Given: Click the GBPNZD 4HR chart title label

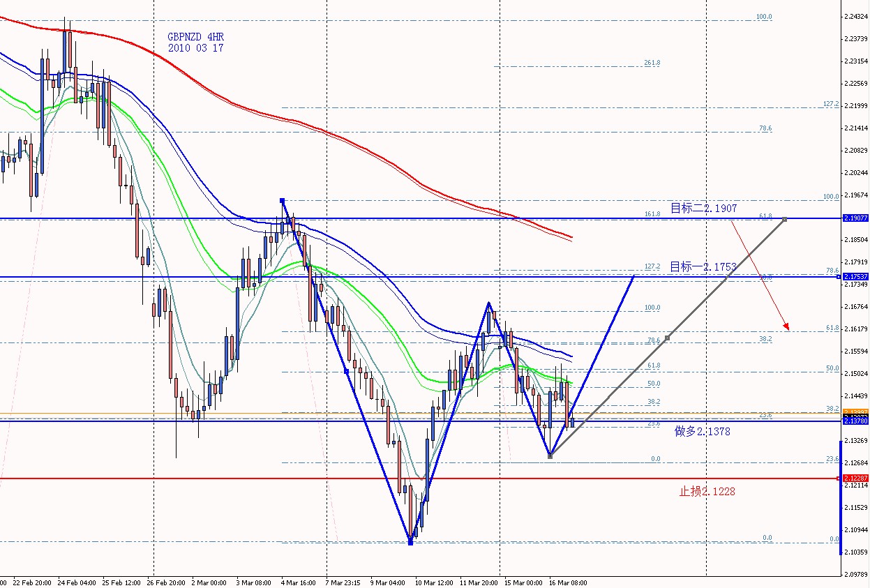Looking at the screenshot, I should (195, 37).
